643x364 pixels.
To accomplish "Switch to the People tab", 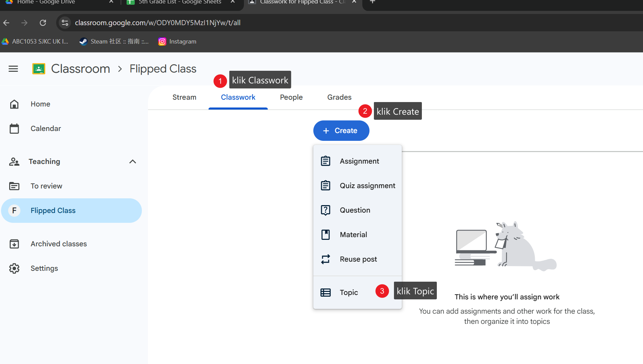I will point(291,97).
